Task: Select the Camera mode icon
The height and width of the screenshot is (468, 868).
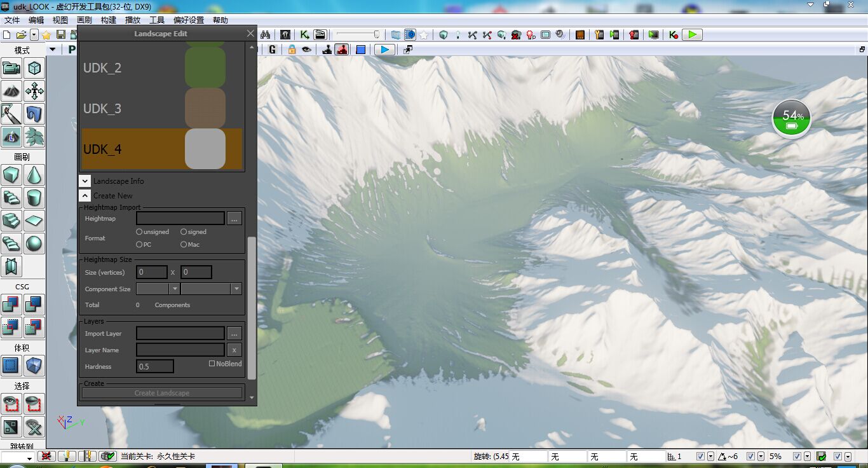Action: tap(11, 67)
